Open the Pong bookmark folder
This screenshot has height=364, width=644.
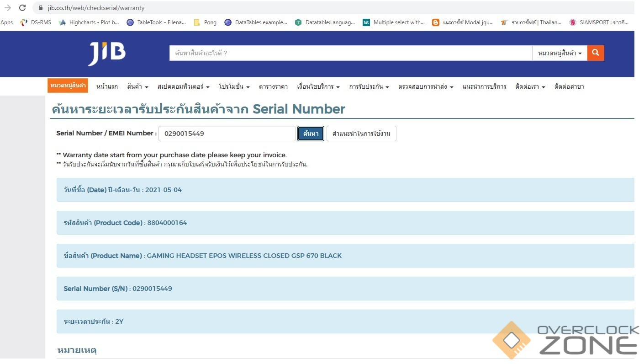pos(205,22)
